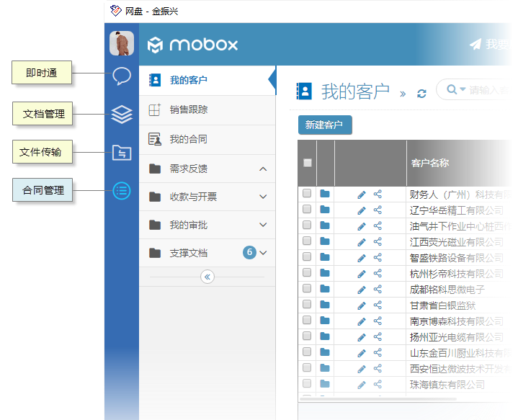
Task: Click the 支撑文档 badge showing 6
Action: pyautogui.click(x=249, y=252)
